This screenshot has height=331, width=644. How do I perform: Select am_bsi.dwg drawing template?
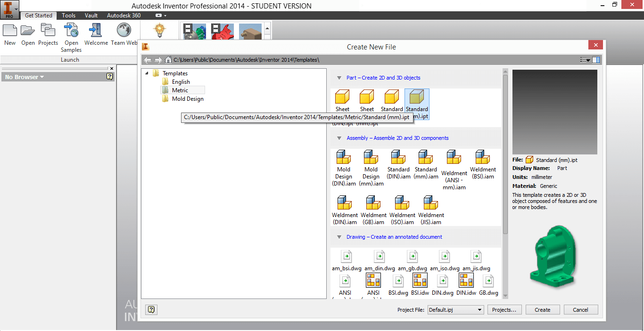(x=347, y=261)
